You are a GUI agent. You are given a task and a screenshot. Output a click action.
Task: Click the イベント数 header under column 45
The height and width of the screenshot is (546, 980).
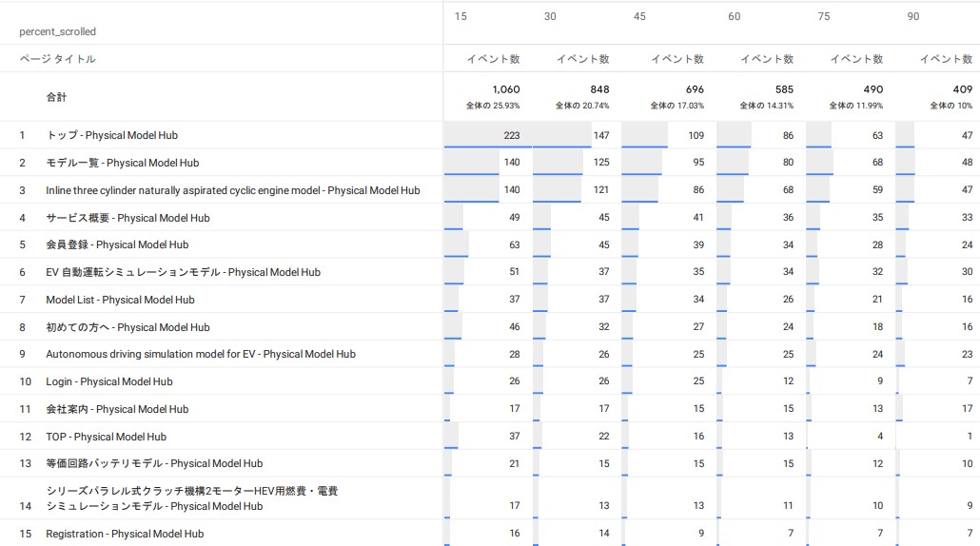pyautogui.click(x=676, y=59)
